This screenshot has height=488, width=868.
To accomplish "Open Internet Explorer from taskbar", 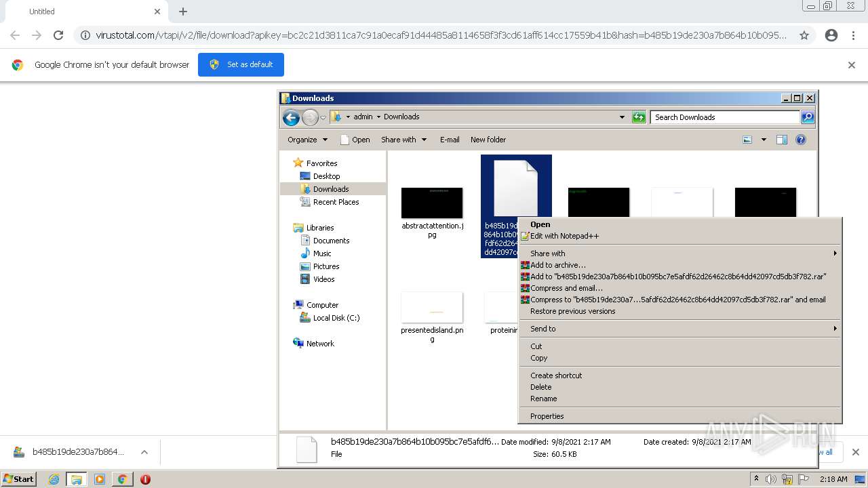I will coord(54,479).
